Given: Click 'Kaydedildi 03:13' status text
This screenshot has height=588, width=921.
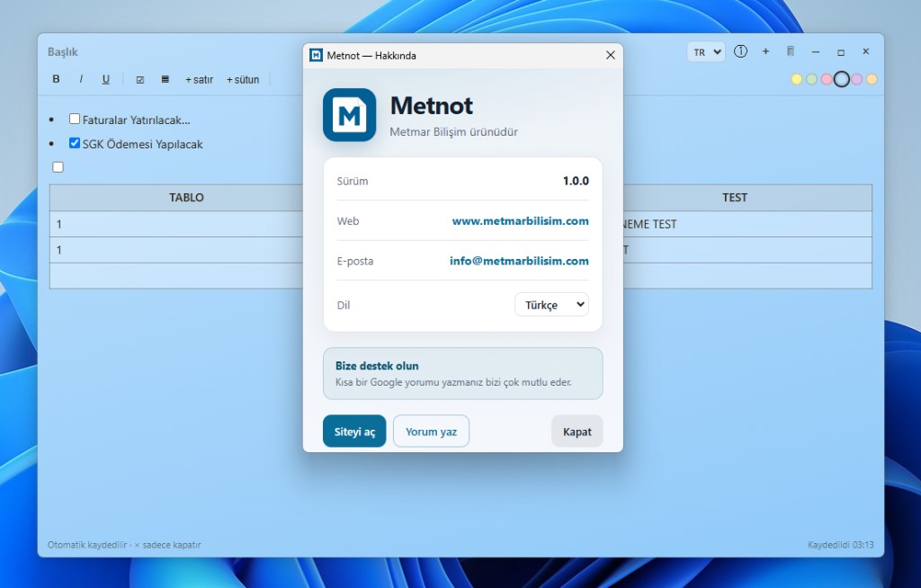Looking at the screenshot, I should 841,545.
